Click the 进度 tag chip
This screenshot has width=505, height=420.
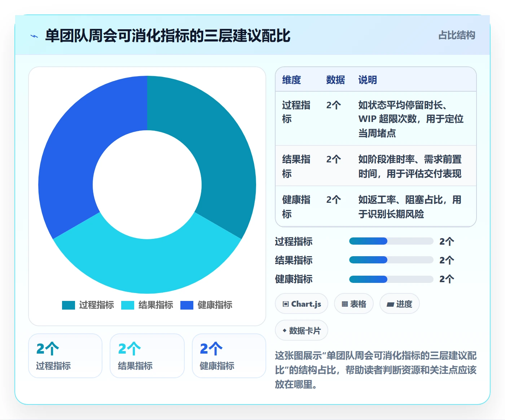point(399,304)
